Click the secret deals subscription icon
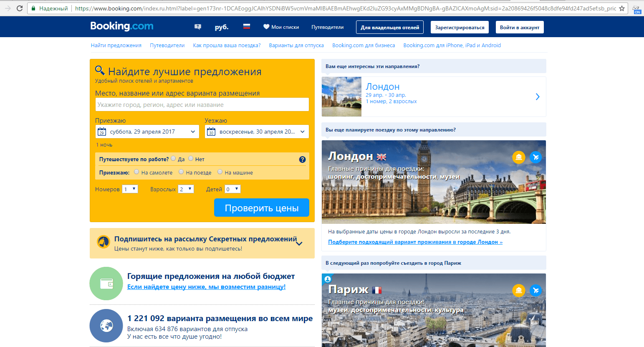This screenshot has width=644, height=347. click(x=104, y=242)
